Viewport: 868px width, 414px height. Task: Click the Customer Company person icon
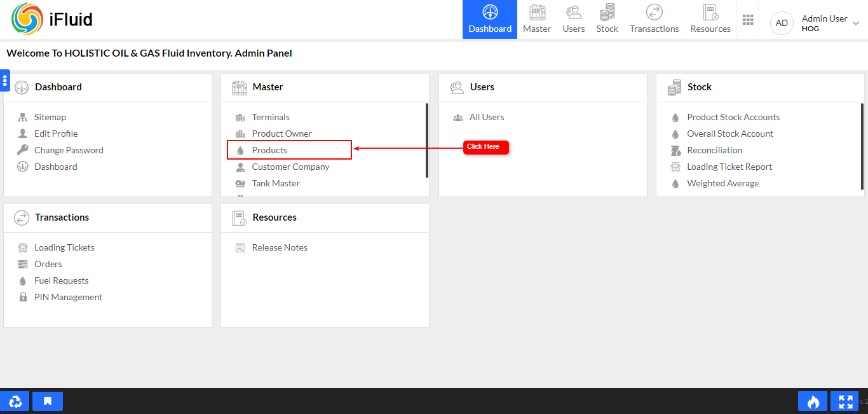pos(240,167)
